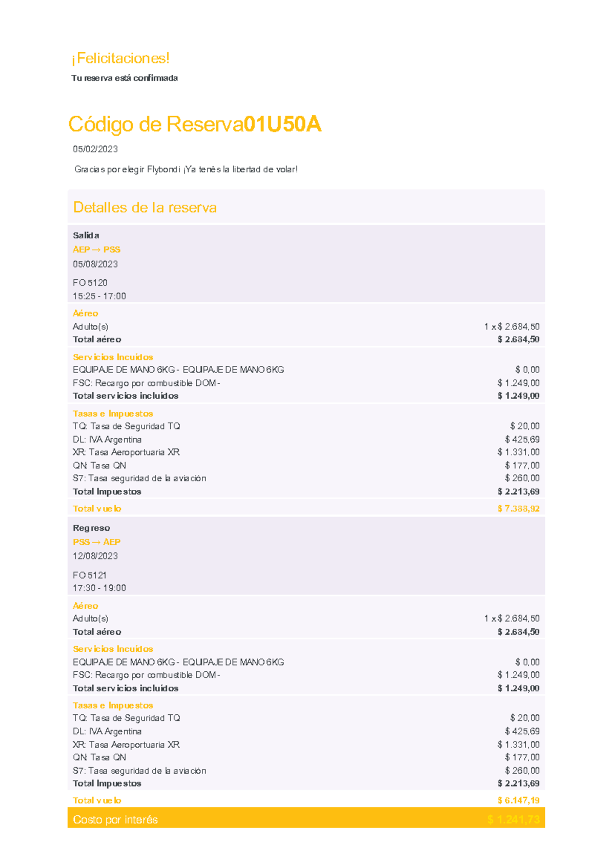Select the outbound time 15:25 - 17:00
The image size is (615, 868).
pos(99,296)
